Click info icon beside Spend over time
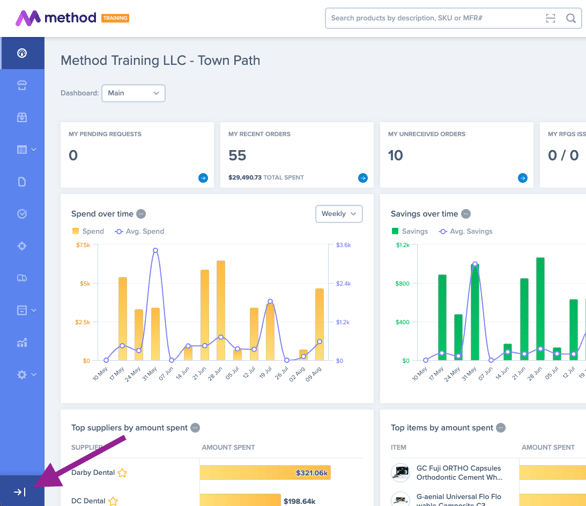This screenshot has width=586, height=506. click(x=141, y=214)
